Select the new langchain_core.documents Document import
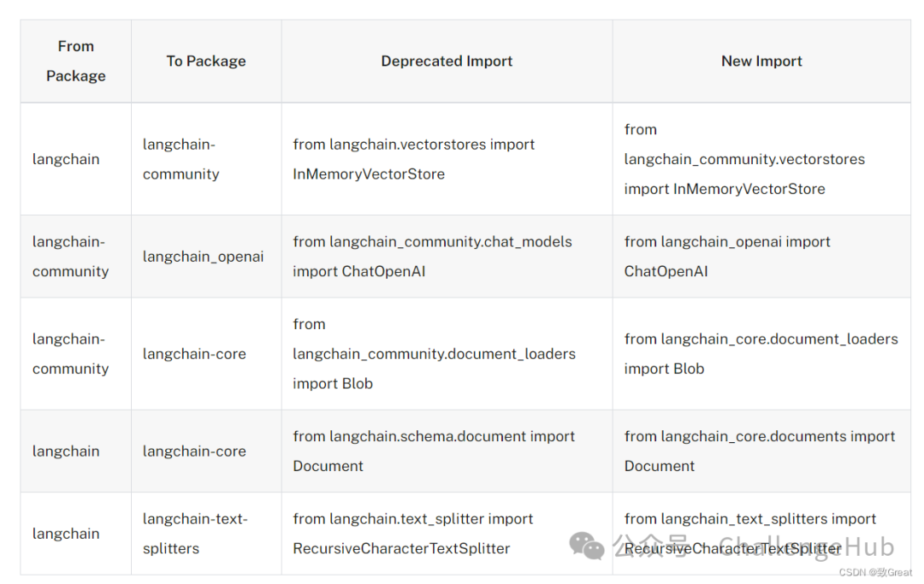This screenshot has width=924, height=584. (x=760, y=451)
